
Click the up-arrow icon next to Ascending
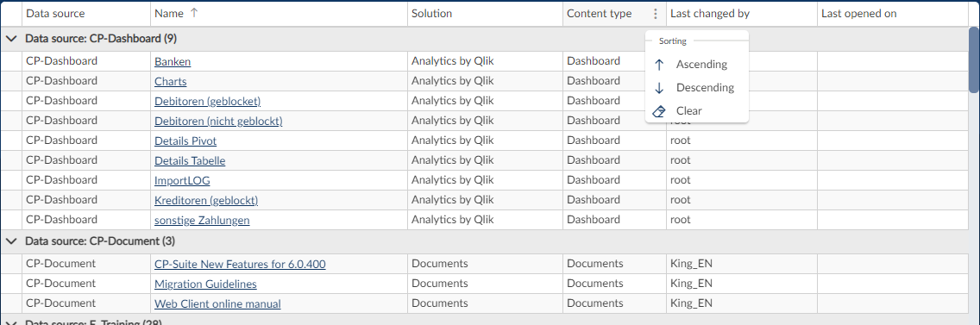[x=659, y=65]
